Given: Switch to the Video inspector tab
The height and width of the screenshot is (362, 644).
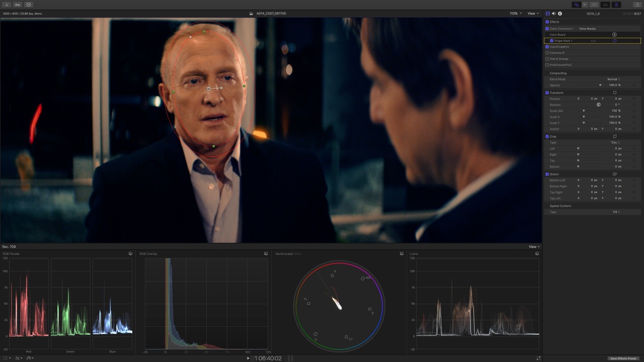Looking at the screenshot, I should 548,14.
